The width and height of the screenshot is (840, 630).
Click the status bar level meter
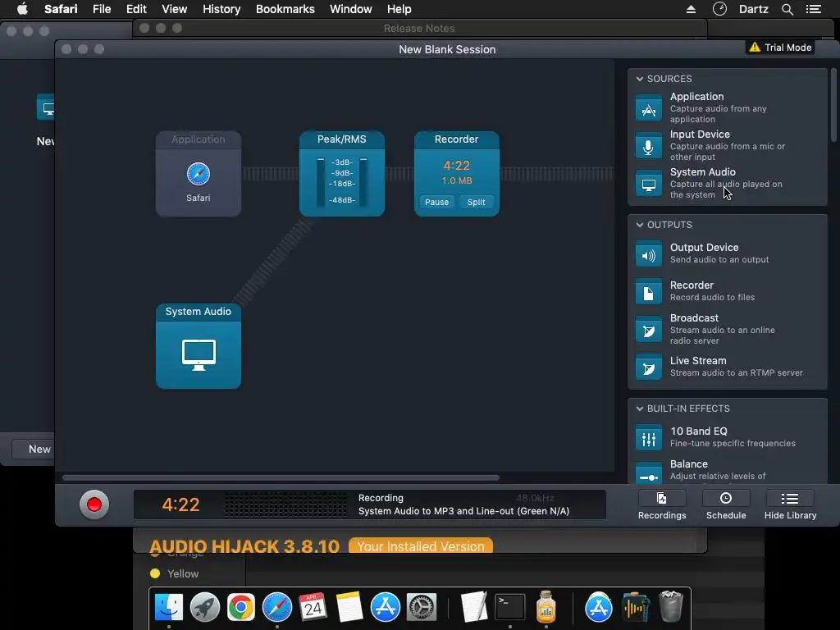[x=285, y=504]
